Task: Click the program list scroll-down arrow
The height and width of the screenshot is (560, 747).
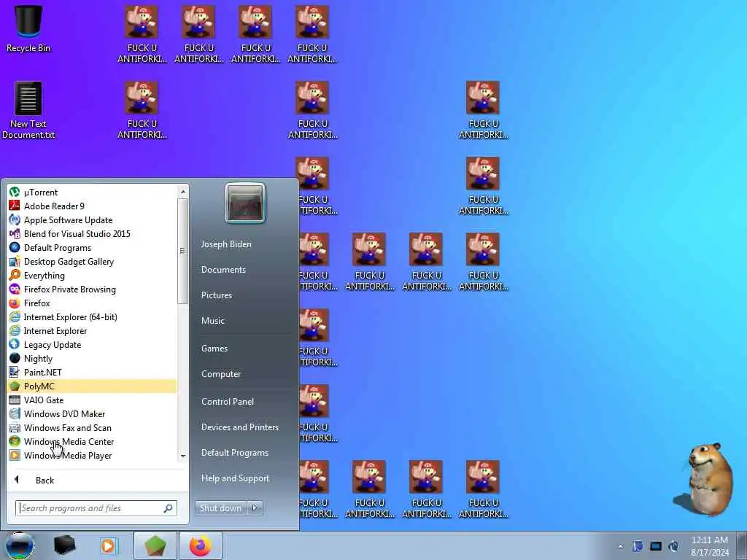Action: pos(183,456)
